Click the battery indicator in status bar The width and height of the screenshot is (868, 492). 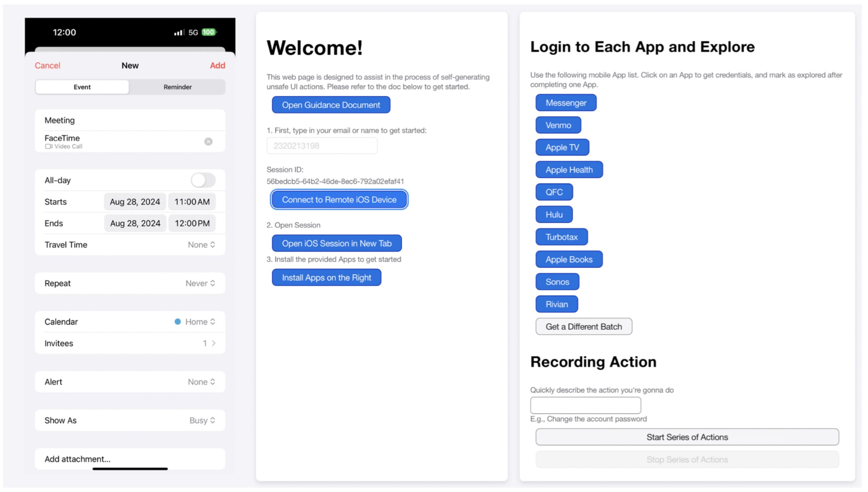point(209,33)
